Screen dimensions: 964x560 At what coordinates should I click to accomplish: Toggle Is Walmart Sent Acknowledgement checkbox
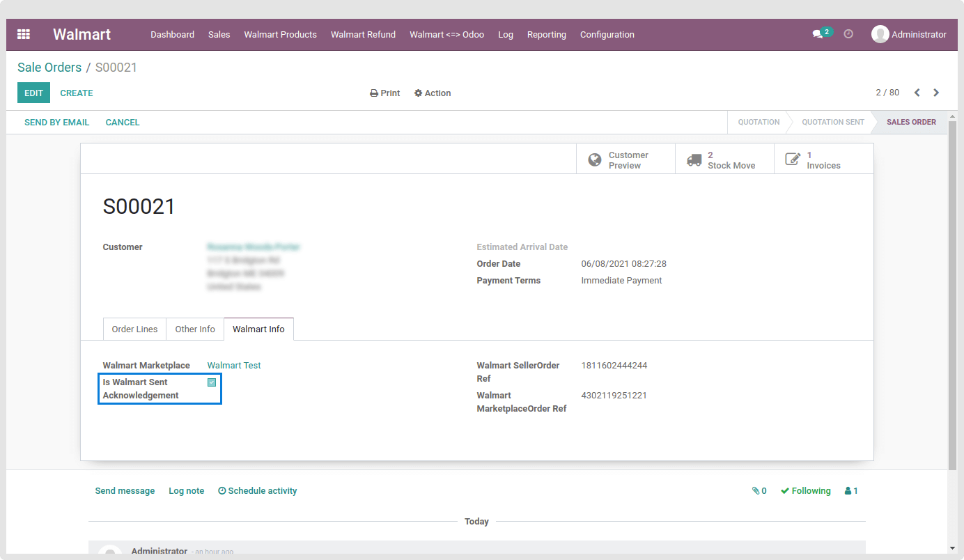(212, 382)
